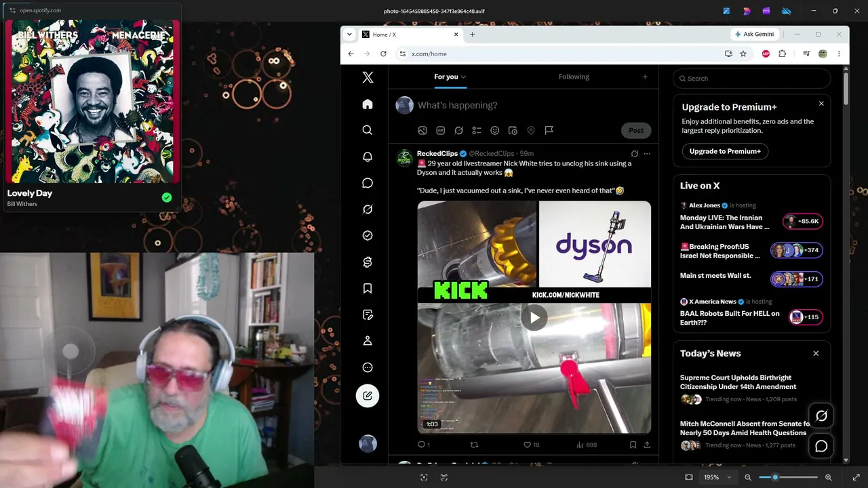Click the flag icon in composer toolbar
The height and width of the screenshot is (488, 868).
coord(549,130)
